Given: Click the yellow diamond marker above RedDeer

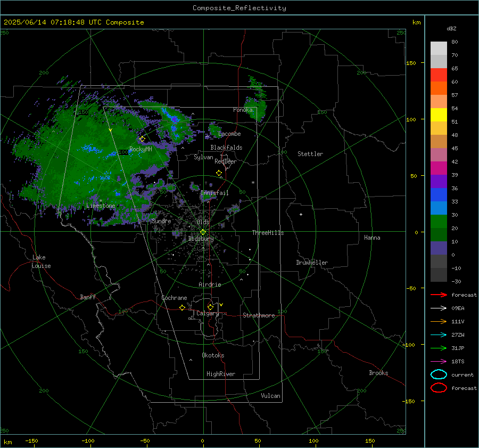Looking at the screenshot, I should click(219, 173).
